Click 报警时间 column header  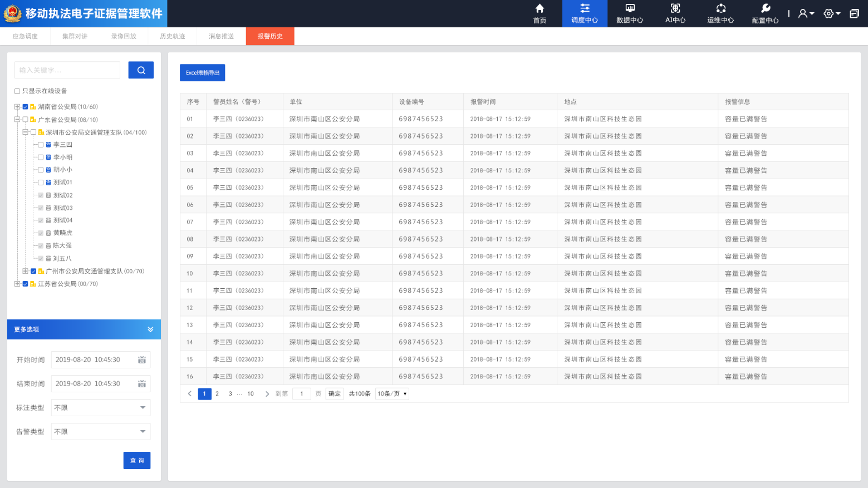(x=483, y=102)
